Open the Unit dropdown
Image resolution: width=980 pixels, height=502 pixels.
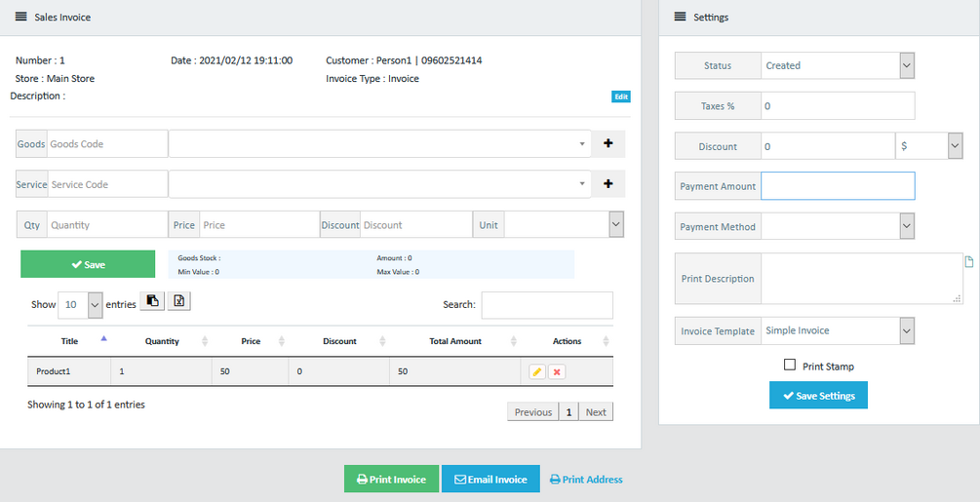[564, 225]
